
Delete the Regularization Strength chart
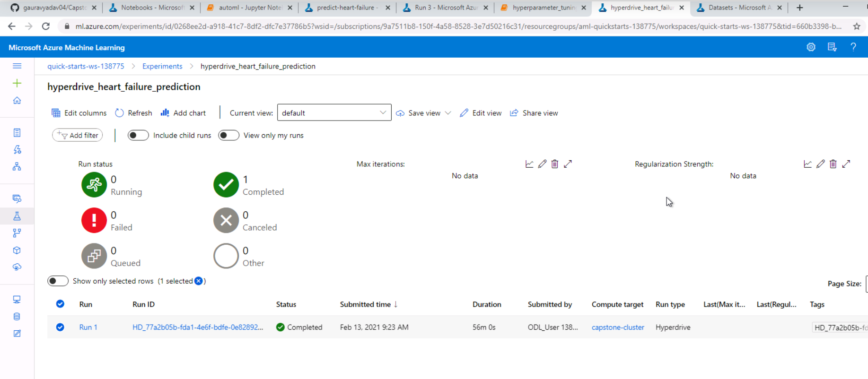click(x=833, y=164)
